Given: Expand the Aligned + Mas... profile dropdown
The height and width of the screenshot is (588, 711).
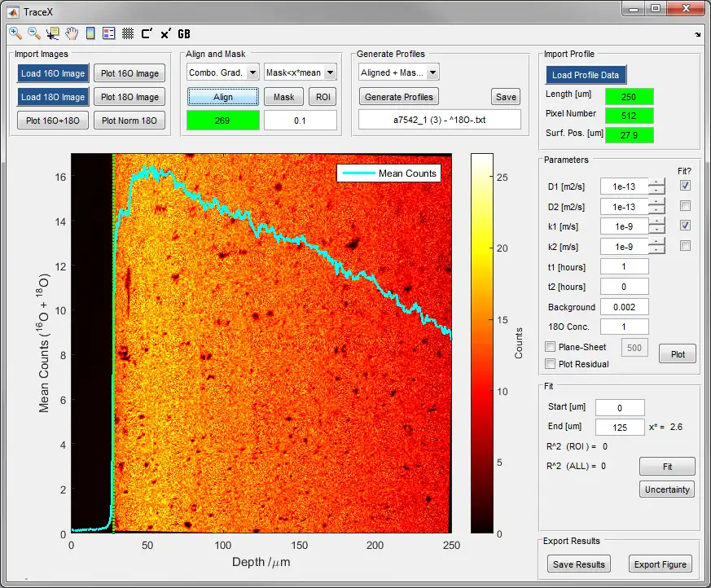Looking at the screenshot, I should click(x=399, y=72).
